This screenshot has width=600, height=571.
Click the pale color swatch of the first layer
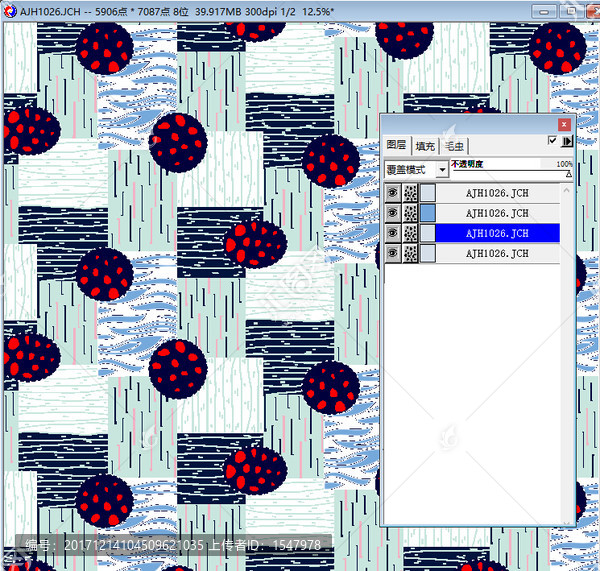click(428, 193)
